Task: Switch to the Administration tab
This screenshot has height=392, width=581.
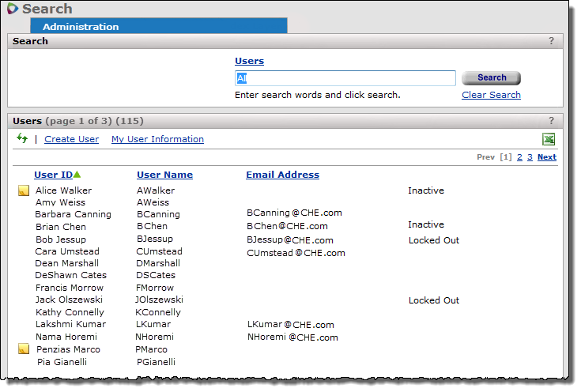Action: point(81,26)
